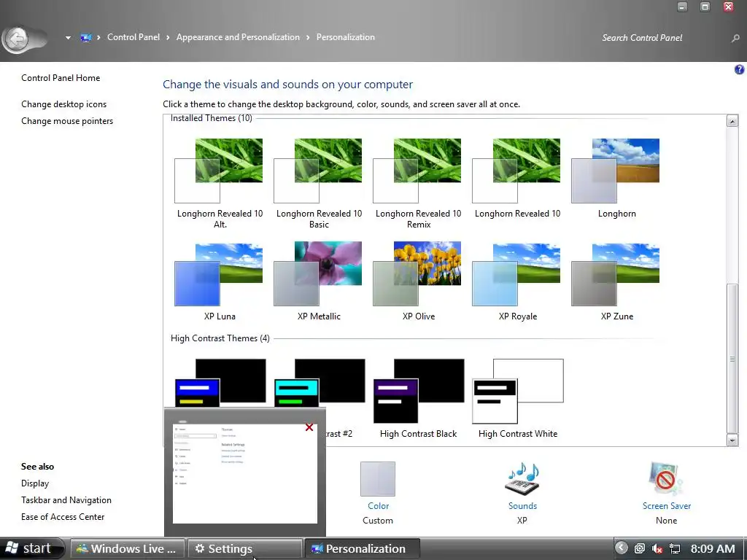Apply the XP Luna theme
This screenshot has width=747, height=560.
(x=219, y=282)
